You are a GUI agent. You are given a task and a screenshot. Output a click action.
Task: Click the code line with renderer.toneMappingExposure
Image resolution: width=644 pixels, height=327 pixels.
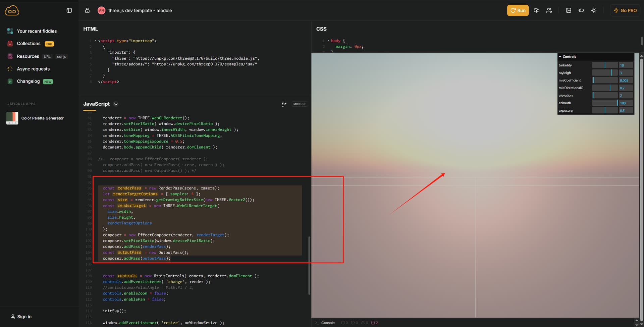(x=144, y=141)
